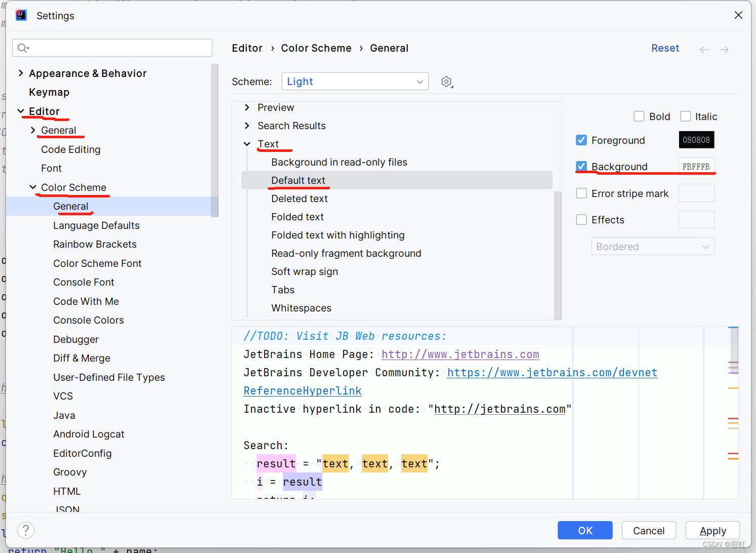Open the Bordered effects dropdown
The height and width of the screenshot is (553, 756).
[x=653, y=247]
